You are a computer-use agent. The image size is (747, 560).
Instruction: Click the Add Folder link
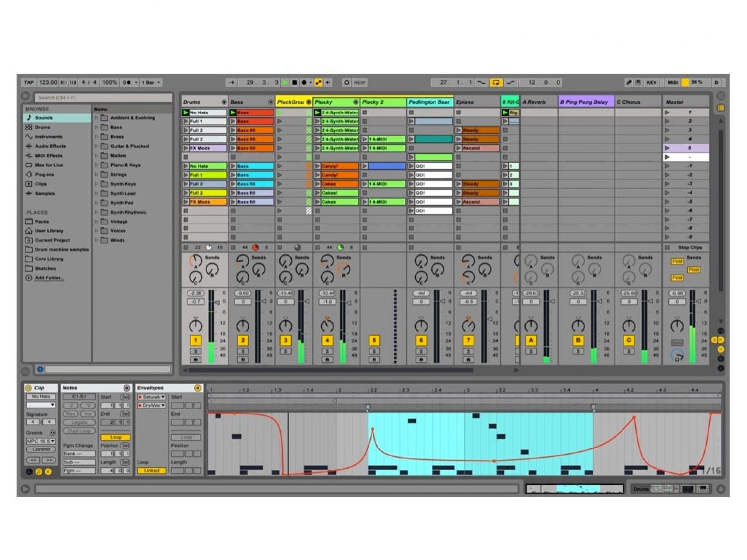tap(49, 278)
